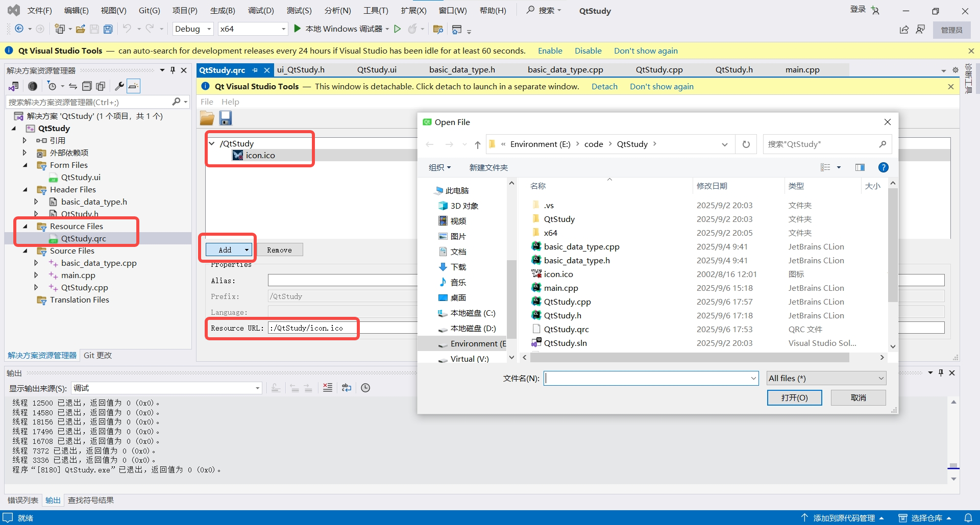Click the clock timestamp icon in Output toolbar
The height and width of the screenshot is (525, 980).
click(365, 388)
